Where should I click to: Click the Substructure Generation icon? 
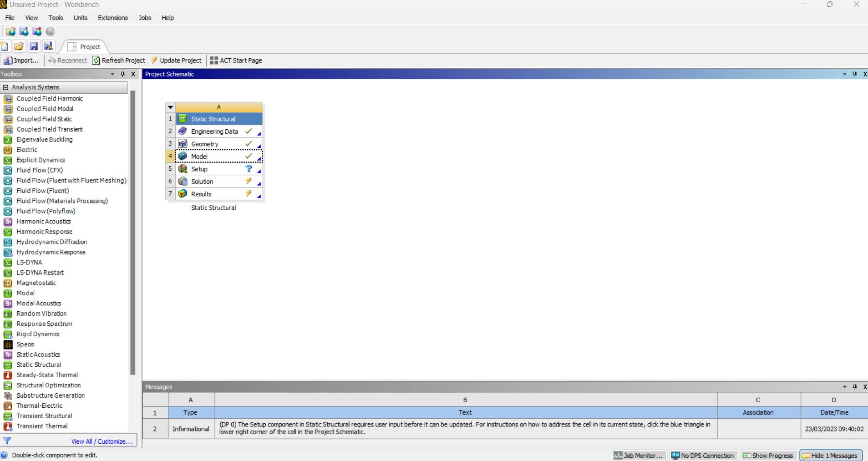pos(8,395)
